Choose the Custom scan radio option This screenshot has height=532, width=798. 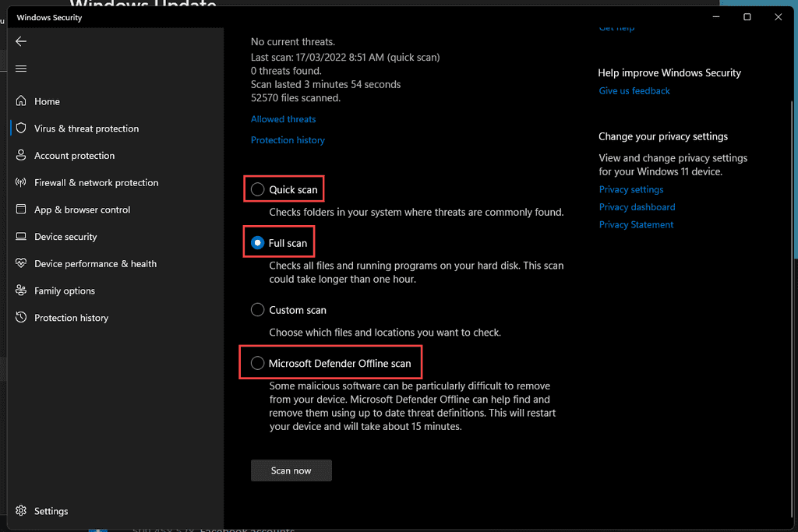tap(258, 310)
